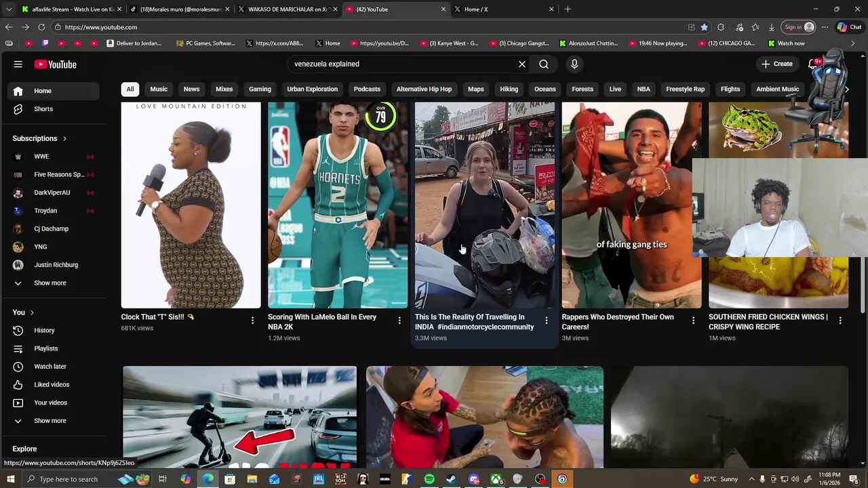868x488 pixels.
Task: Open the PC Games, Software bookmark
Action: point(205,43)
